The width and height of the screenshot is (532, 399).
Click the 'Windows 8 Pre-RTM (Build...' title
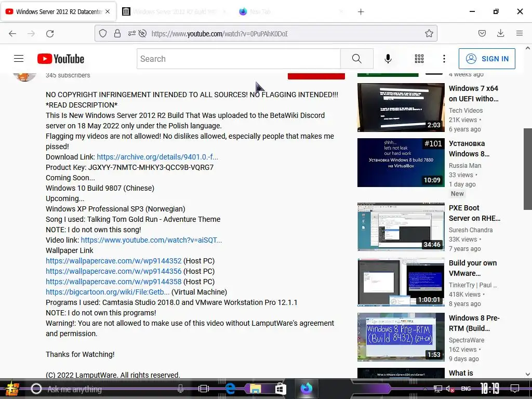click(474, 323)
